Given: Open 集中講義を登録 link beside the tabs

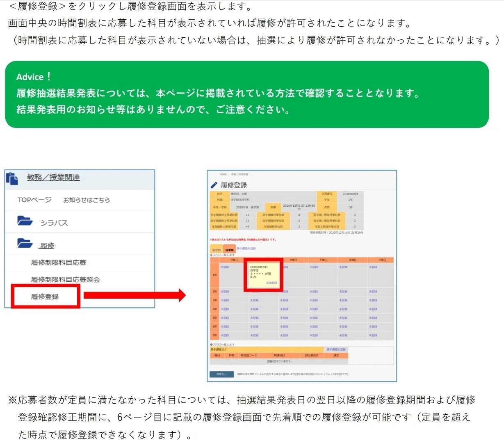Looking at the screenshot, I should click(x=246, y=249).
